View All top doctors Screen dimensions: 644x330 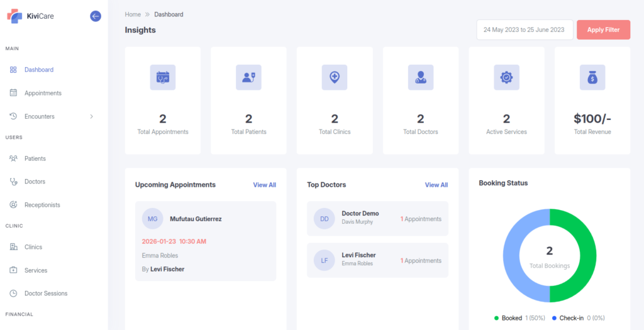click(436, 185)
